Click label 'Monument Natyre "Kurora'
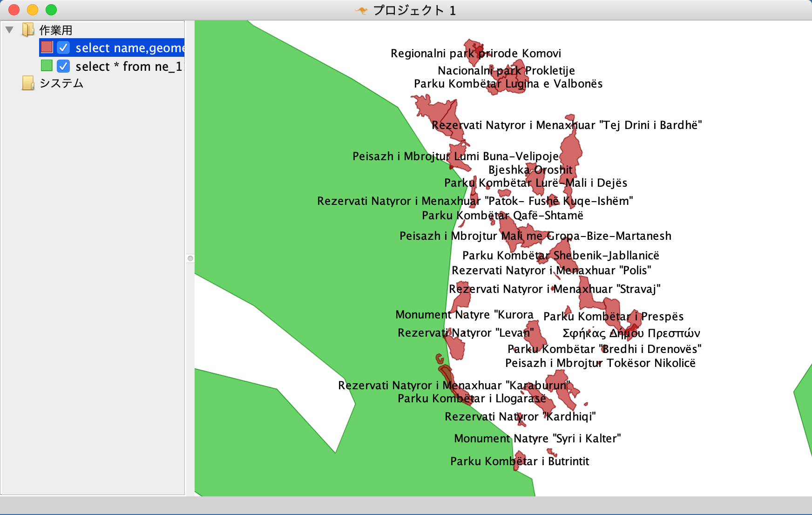Screen dimensions: 812x515 point(464,315)
